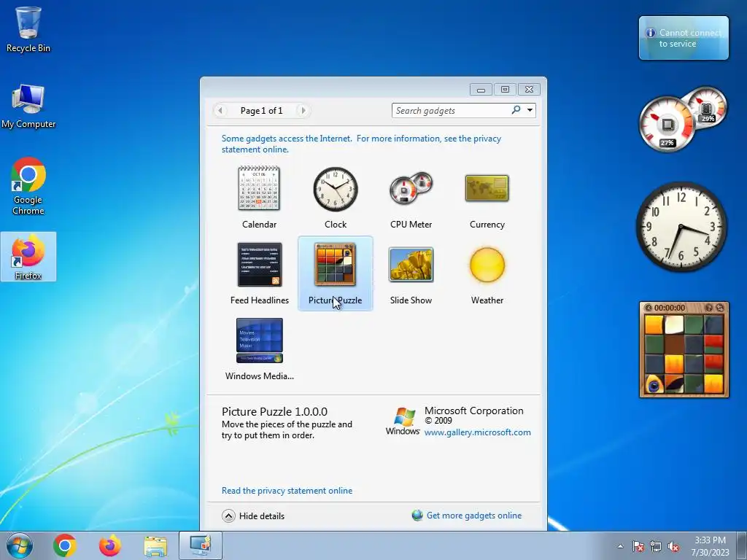
Task: Click the Windows logo in details pane
Action: click(403, 421)
